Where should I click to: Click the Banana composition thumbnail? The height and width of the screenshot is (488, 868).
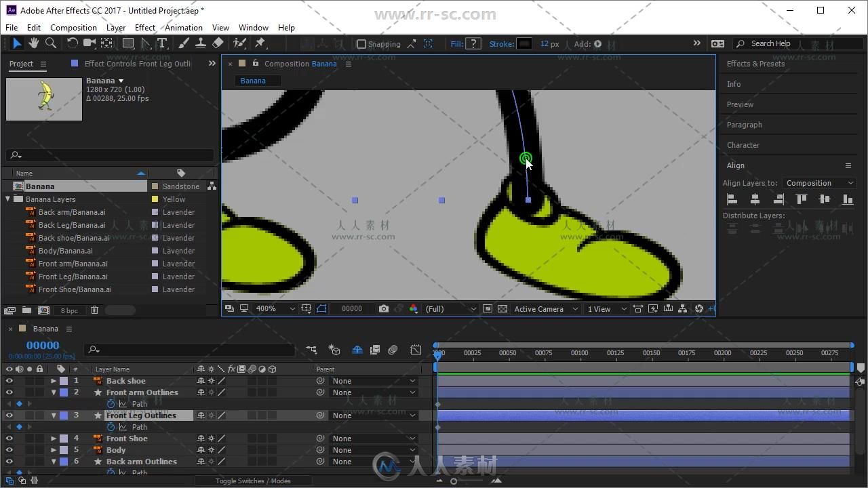click(44, 99)
